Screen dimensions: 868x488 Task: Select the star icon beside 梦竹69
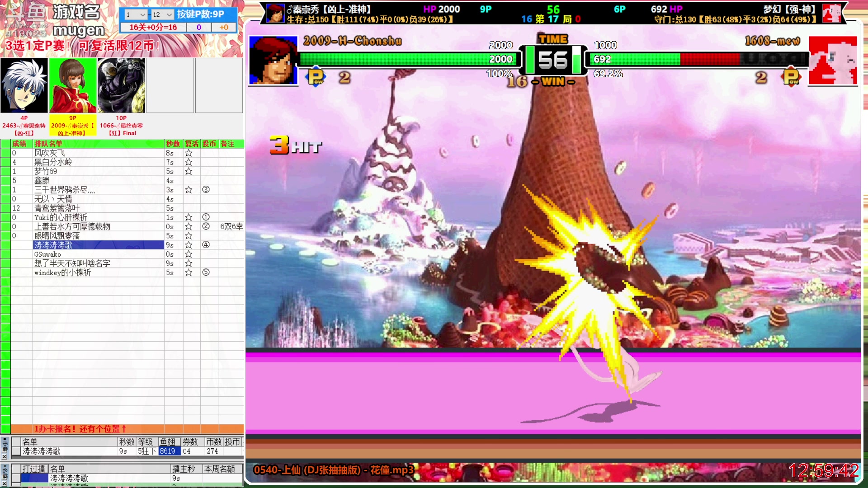point(189,172)
